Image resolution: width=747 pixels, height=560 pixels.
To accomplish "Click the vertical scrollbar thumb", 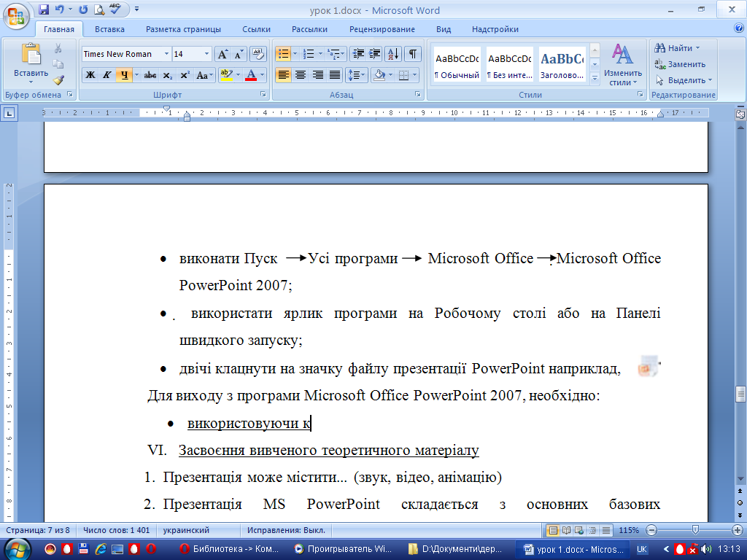I will click(740, 394).
